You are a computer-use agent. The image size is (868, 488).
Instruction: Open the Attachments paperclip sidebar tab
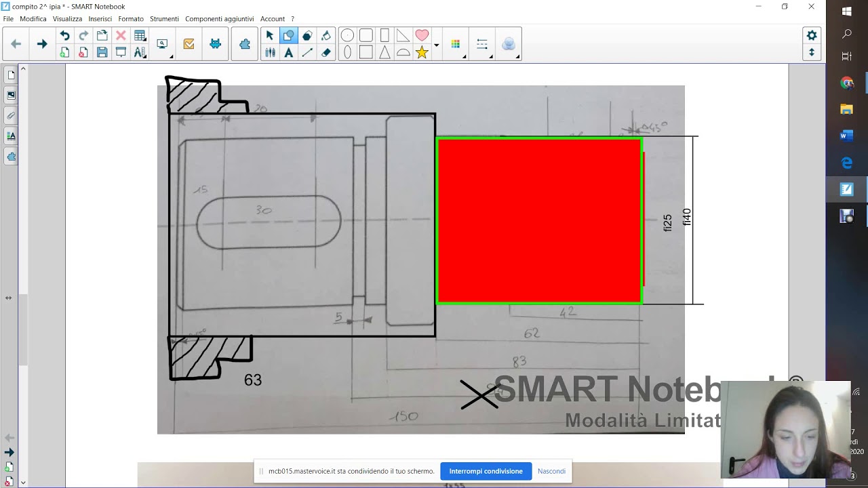tap(11, 115)
